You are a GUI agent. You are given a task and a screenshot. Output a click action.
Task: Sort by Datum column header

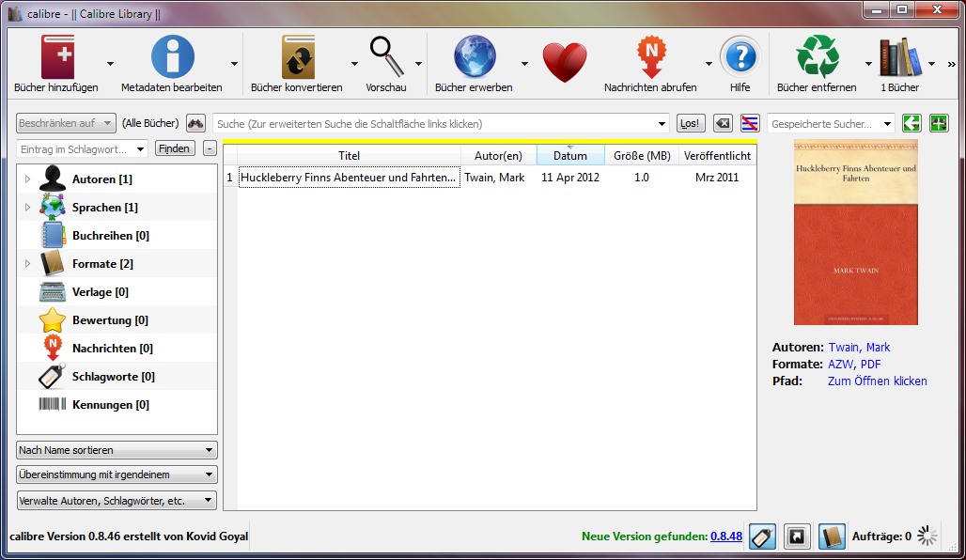tap(570, 156)
